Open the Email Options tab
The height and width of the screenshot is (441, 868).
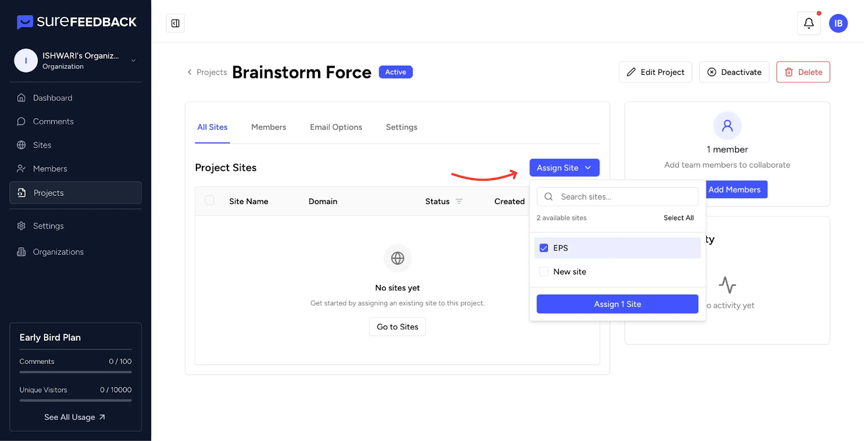[336, 127]
